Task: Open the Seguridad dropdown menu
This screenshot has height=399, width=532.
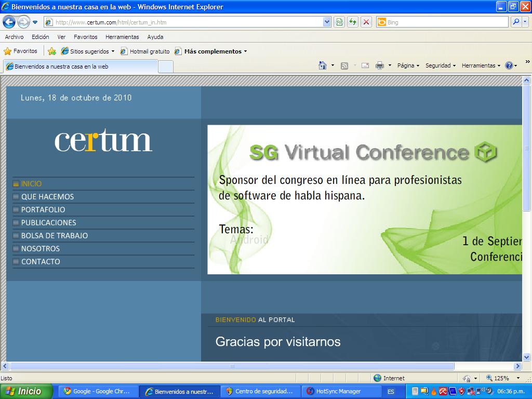Action: [x=441, y=65]
